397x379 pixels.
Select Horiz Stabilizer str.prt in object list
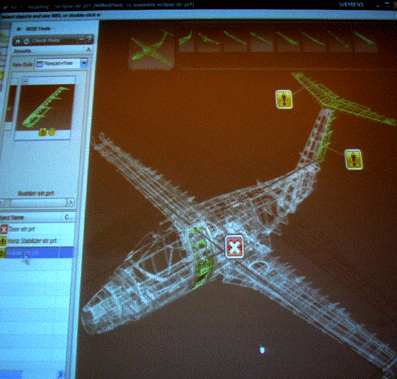pyautogui.click(x=37, y=241)
